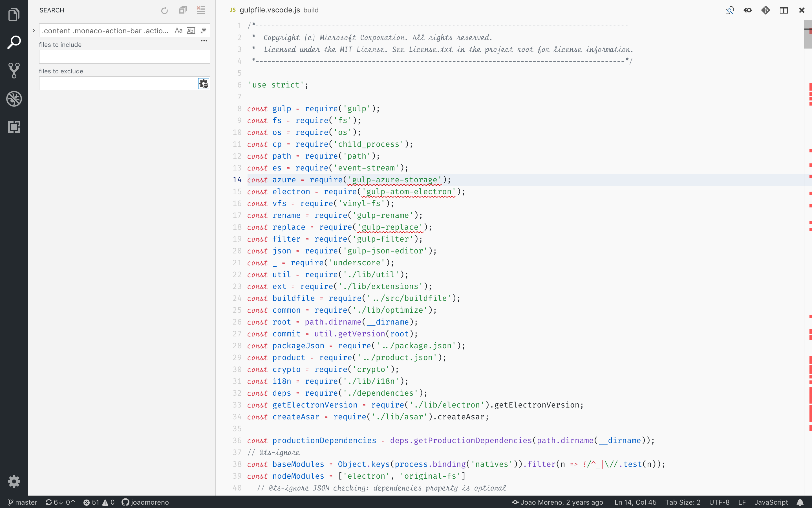
Task: Select the Search view icon
Action: tap(14, 42)
